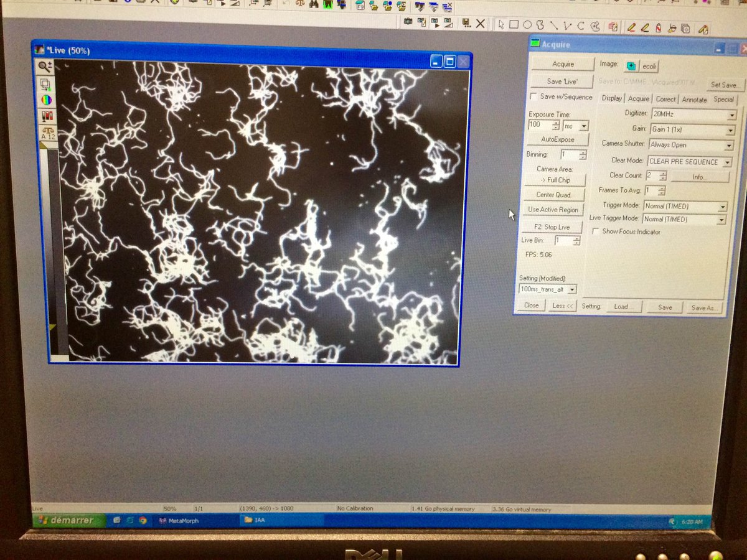
Task: Adjust the Frames To Avg spinner arrows
Action: click(x=661, y=190)
